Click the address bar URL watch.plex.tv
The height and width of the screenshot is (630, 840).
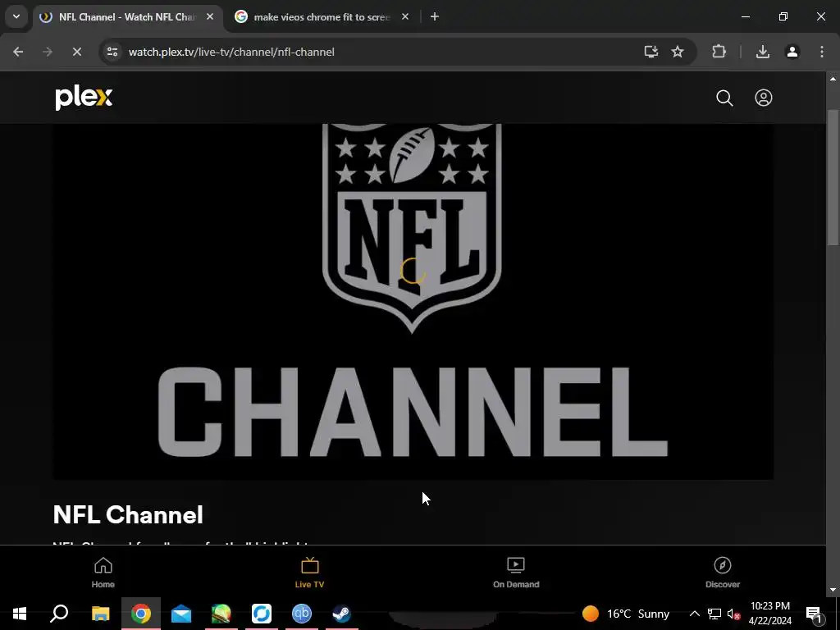[231, 52]
